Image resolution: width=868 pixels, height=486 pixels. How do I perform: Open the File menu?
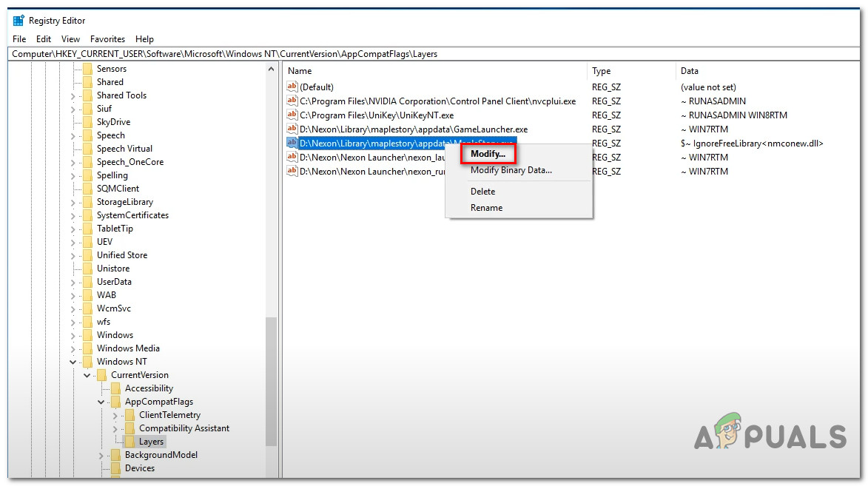pyautogui.click(x=19, y=38)
